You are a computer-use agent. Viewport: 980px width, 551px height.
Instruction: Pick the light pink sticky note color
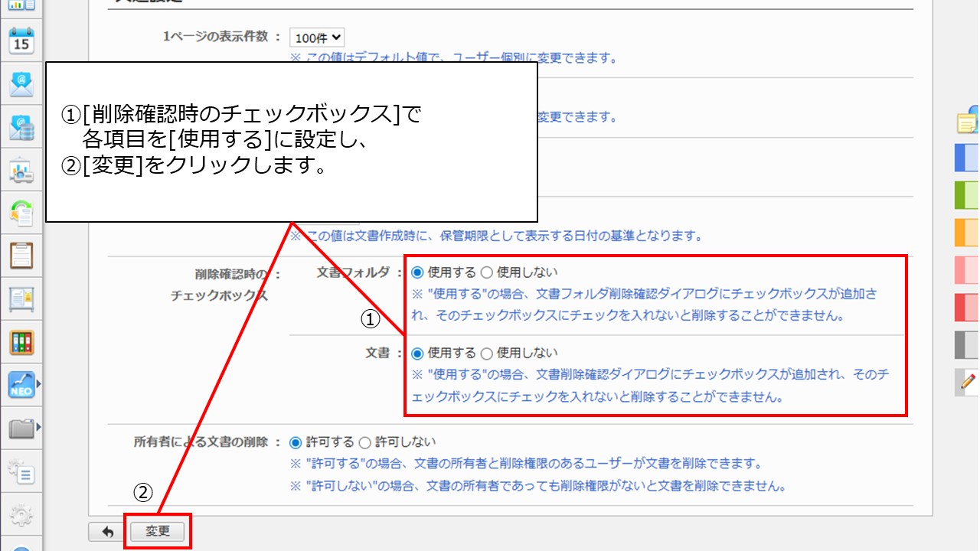(x=968, y=270)
